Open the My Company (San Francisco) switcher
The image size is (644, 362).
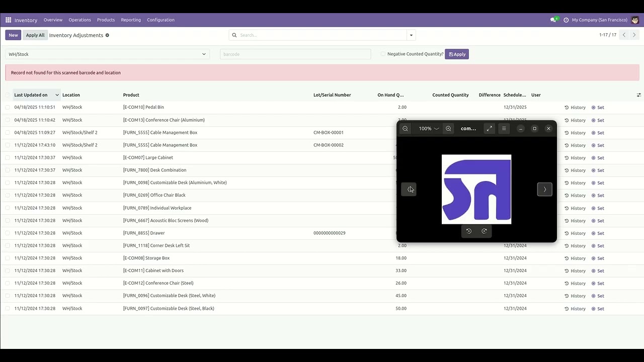(599, 20)
